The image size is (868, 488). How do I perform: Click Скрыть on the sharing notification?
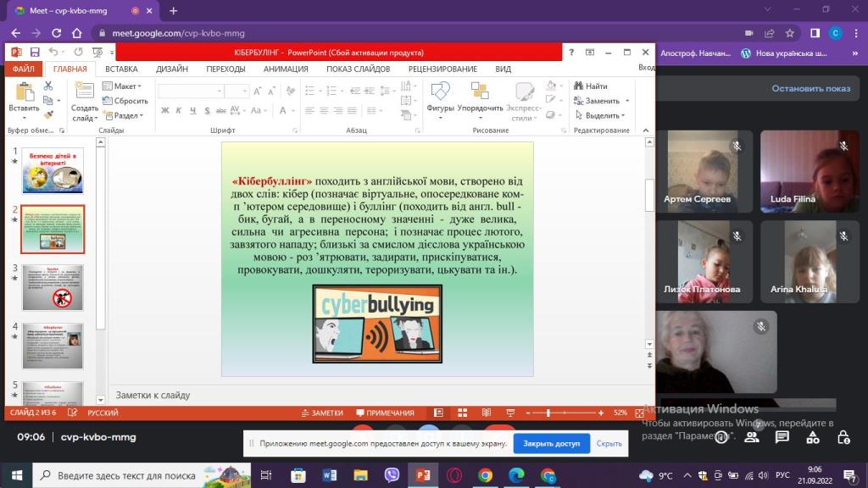[x=609, y=443]
